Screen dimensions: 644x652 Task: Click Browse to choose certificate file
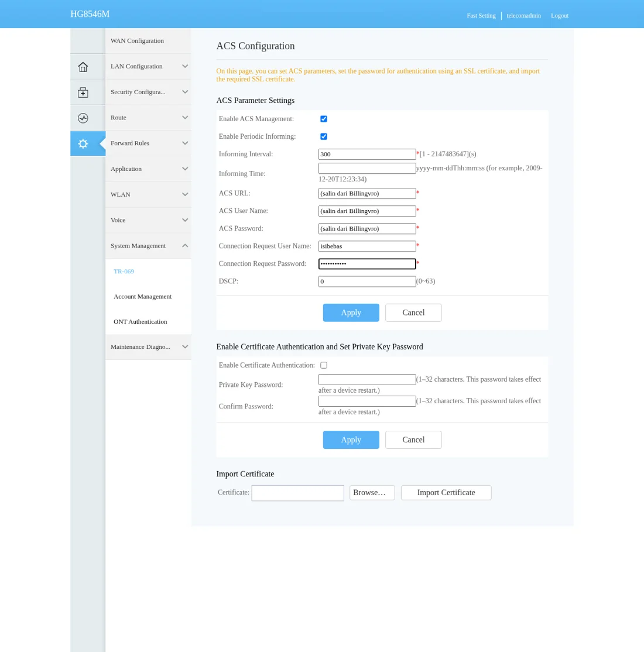coord(372,493)
